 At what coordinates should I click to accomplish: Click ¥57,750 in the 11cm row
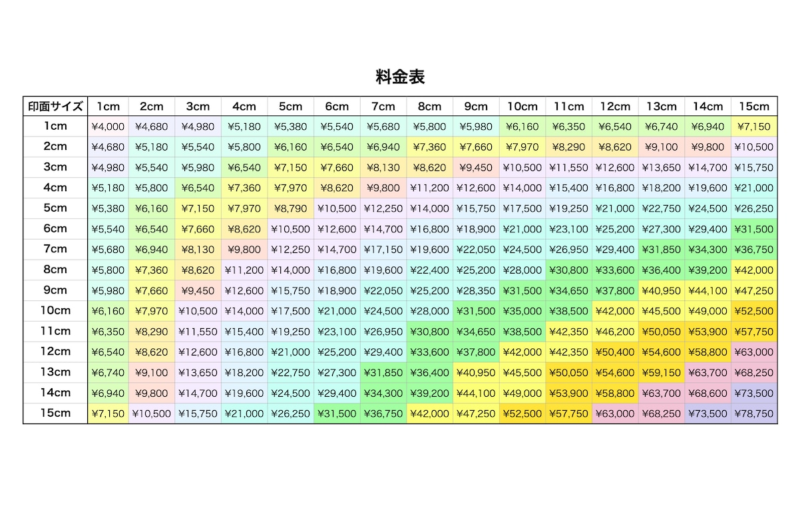(x=754, y=332)
